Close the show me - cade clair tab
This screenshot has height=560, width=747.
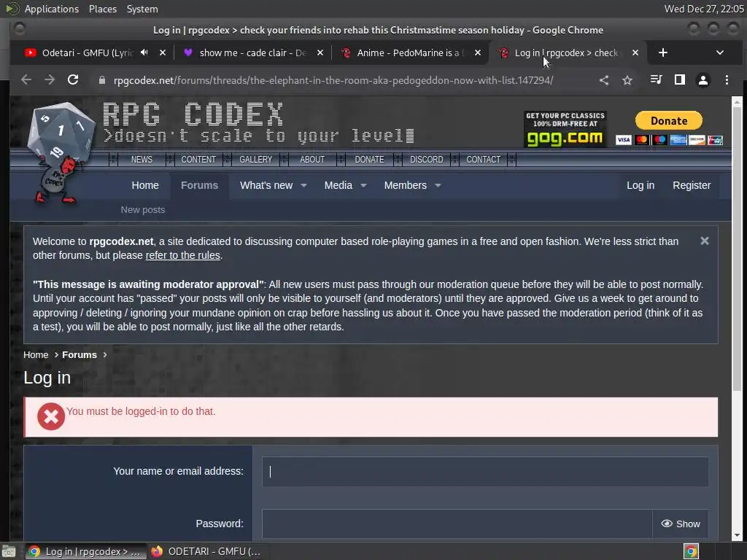tap(320, 52)
